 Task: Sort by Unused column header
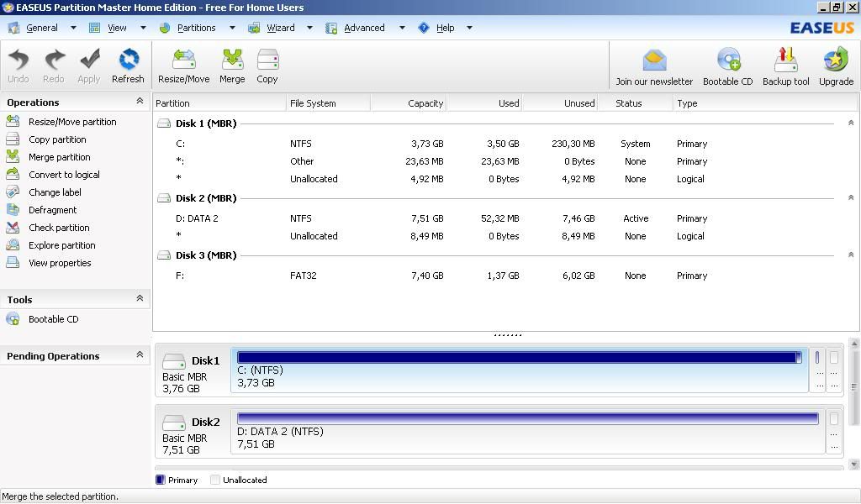[559, 103]
